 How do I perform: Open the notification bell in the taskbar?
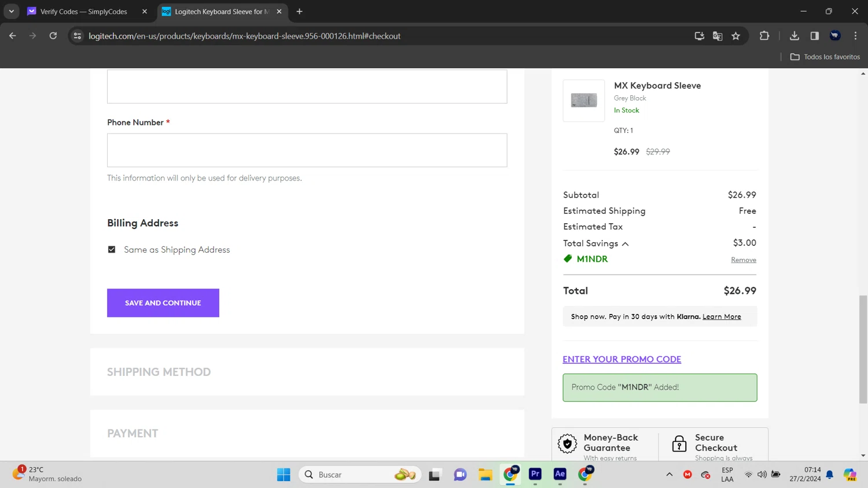point(830,475)
